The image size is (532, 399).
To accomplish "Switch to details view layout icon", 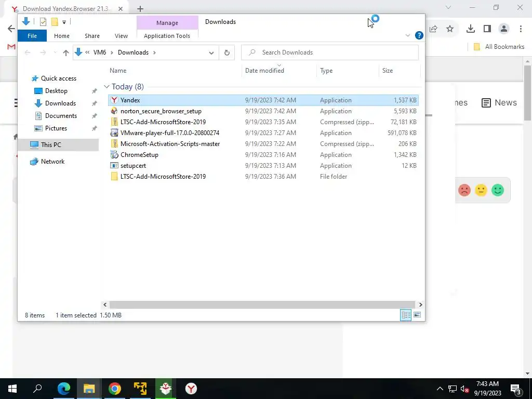I will pos(406,315).
